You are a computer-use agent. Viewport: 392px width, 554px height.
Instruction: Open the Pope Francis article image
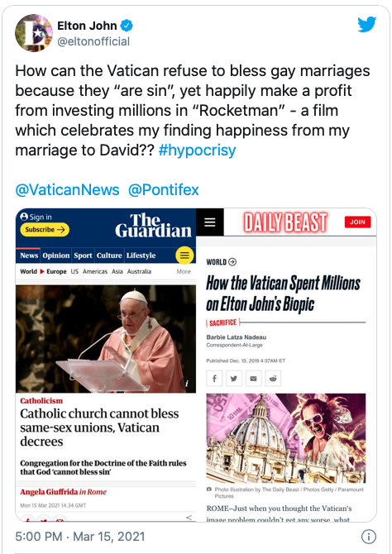pos(106,339)
